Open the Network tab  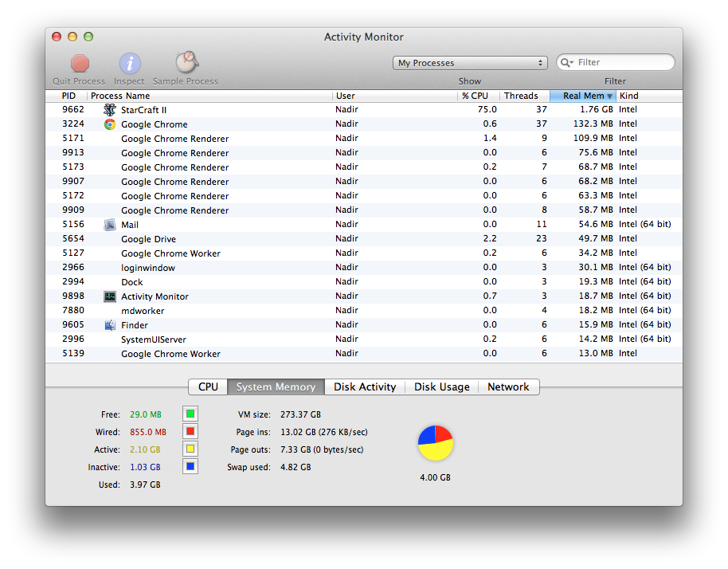point(508,387)
